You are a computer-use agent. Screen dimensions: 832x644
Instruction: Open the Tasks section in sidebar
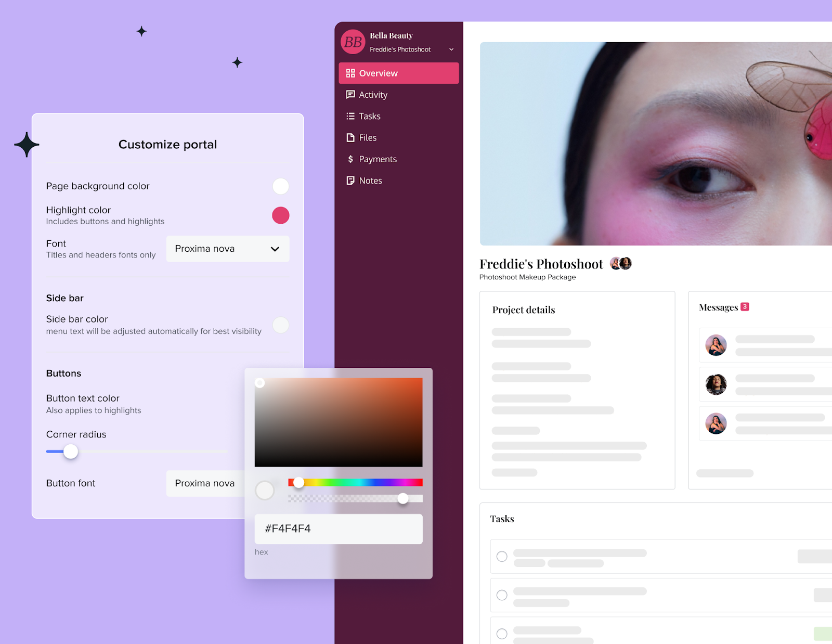coord(399,116)
